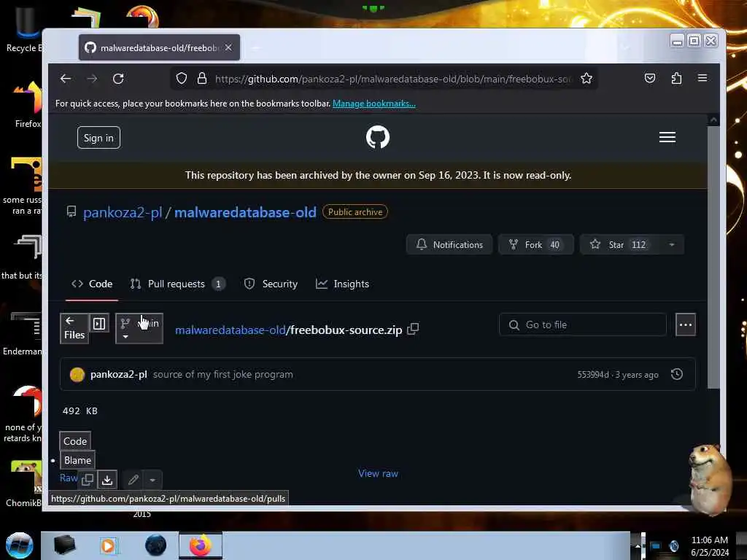Open the black box taskbar icon
This screenshot has height=560, width=747.
[x=64, y=545]
